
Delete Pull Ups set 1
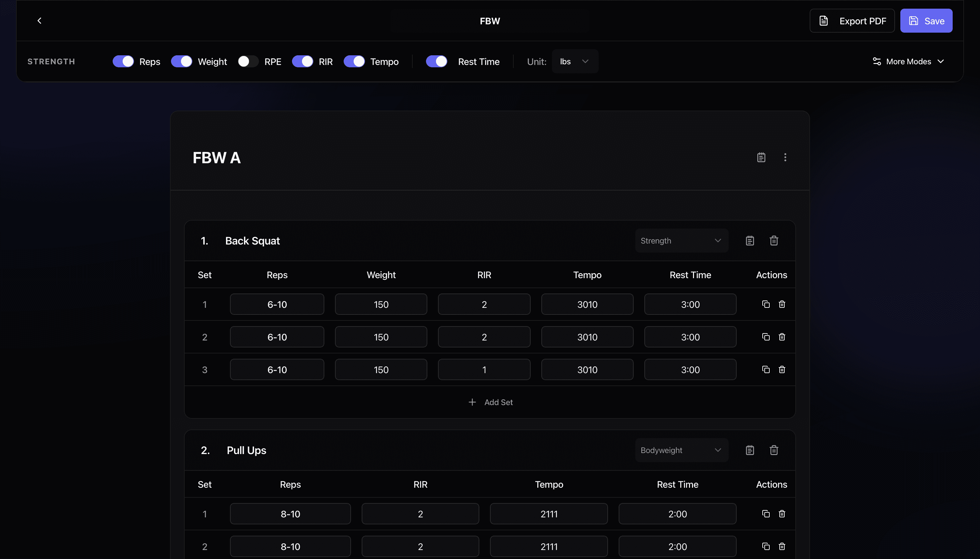pos(782,514)
